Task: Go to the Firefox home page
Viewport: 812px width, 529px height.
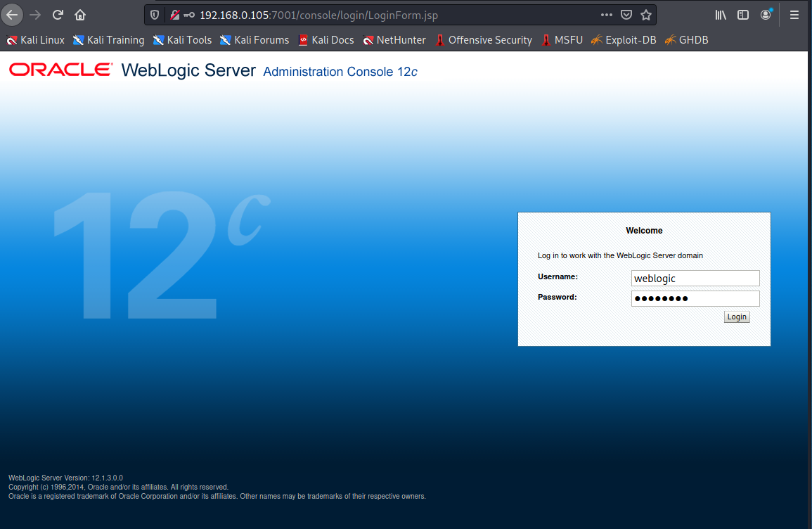Action: [80, 15]
